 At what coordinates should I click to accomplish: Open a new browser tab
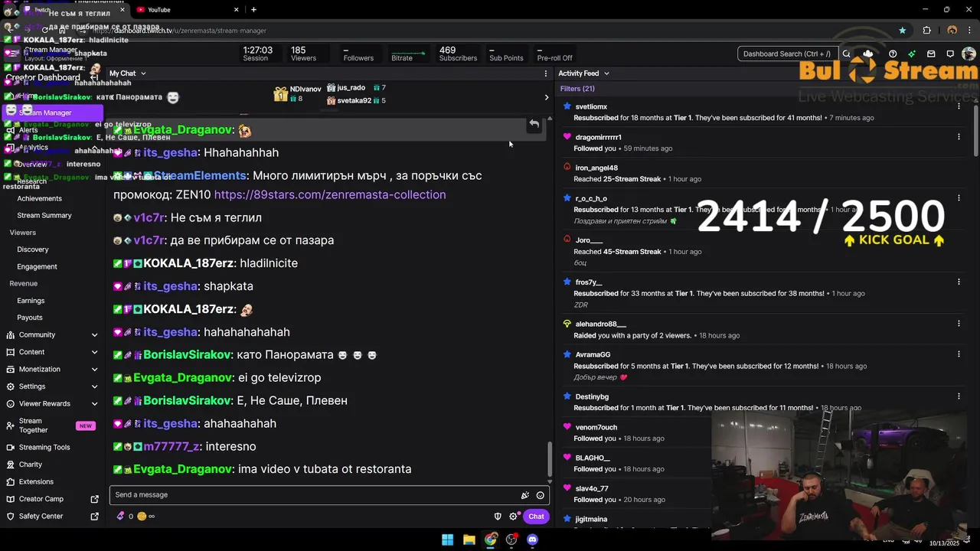tap(253, 10)
